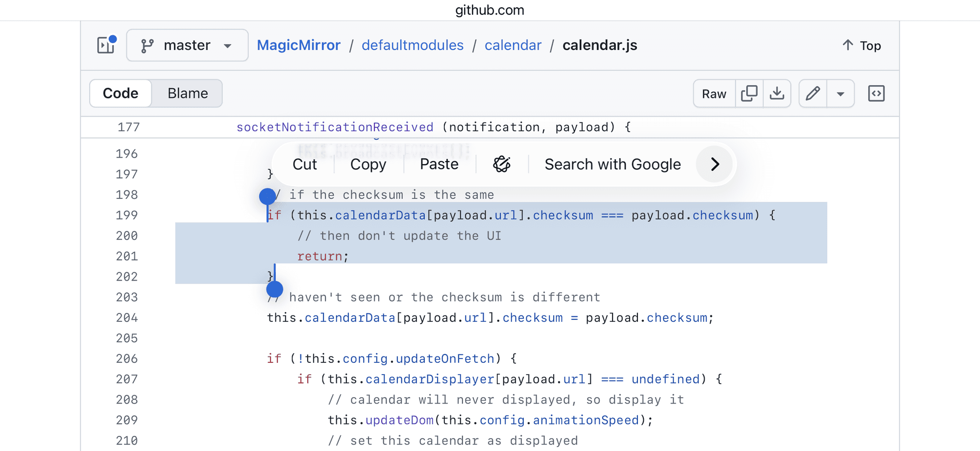This screenshot has height=451, width=980.
Task: Open more edit options dropdown arrow
Action: coord(841,94)
